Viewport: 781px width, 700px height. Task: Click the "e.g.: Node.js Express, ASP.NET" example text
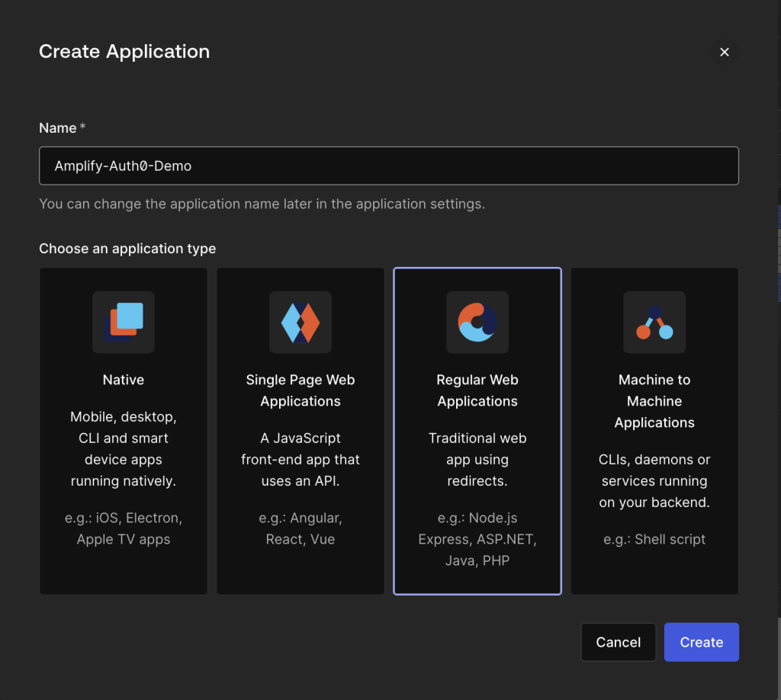(x=477, y=539)
